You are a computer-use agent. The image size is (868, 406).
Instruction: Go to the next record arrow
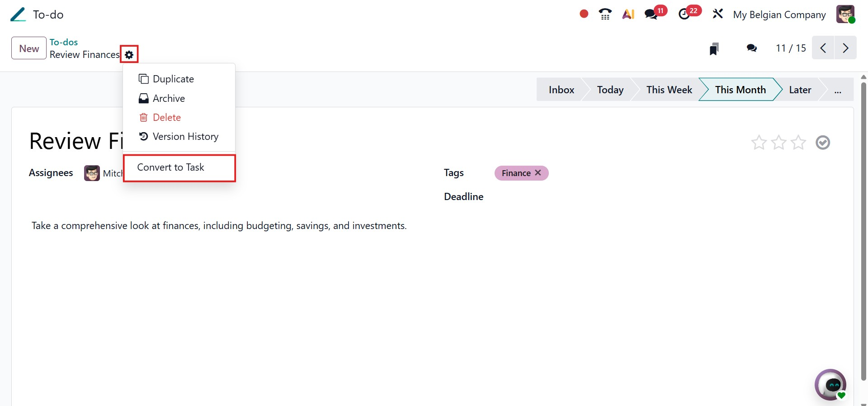coord(845,48)
